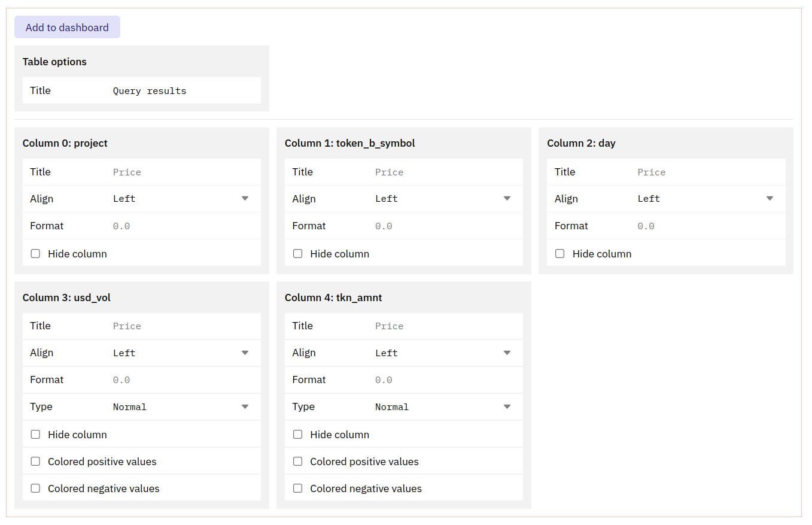The width and height of the screenshot is (812, 525).
Task: Edit the table Title field showing Query results
Action: point(180,90)
